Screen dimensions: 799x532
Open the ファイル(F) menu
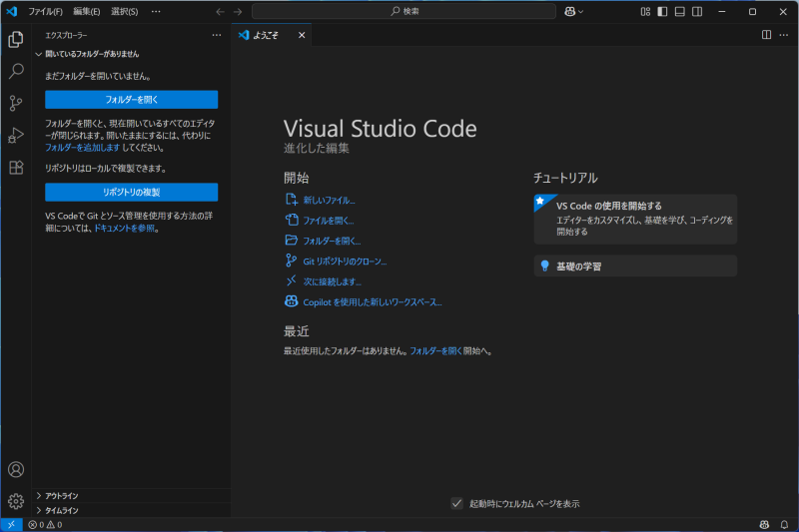pos(45,11)
